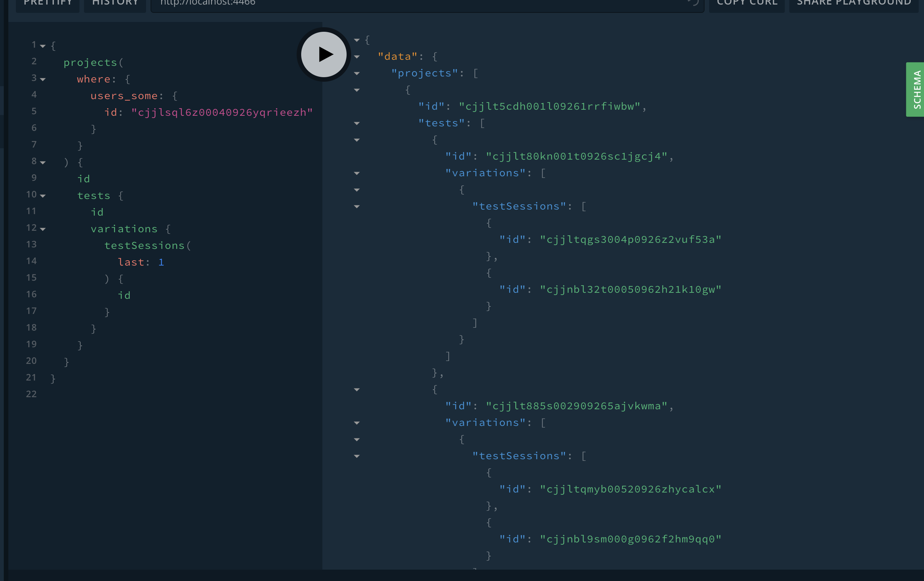Collapse the second "variations" array in the response
This screenshot has height=581, width=924.
coord(357,423)
